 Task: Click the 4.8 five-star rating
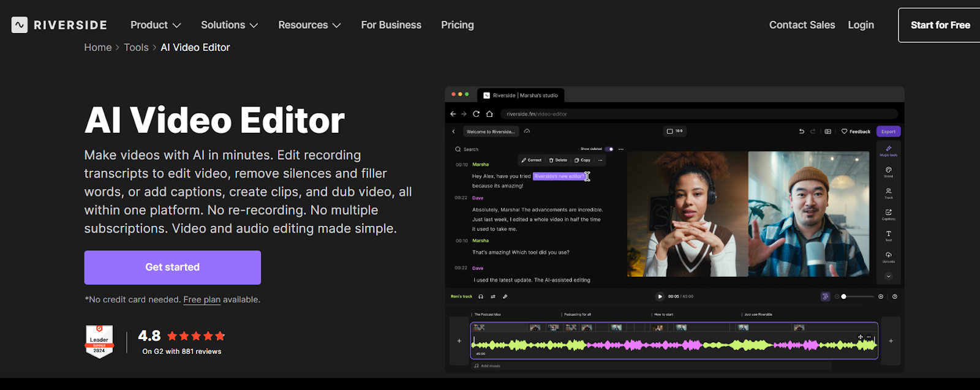click(x=181, y=336)
